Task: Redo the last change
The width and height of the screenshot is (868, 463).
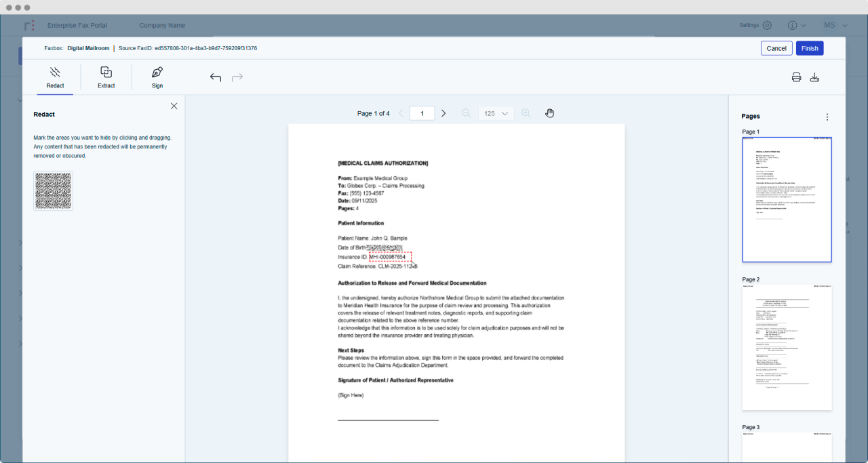Action: 237,77
